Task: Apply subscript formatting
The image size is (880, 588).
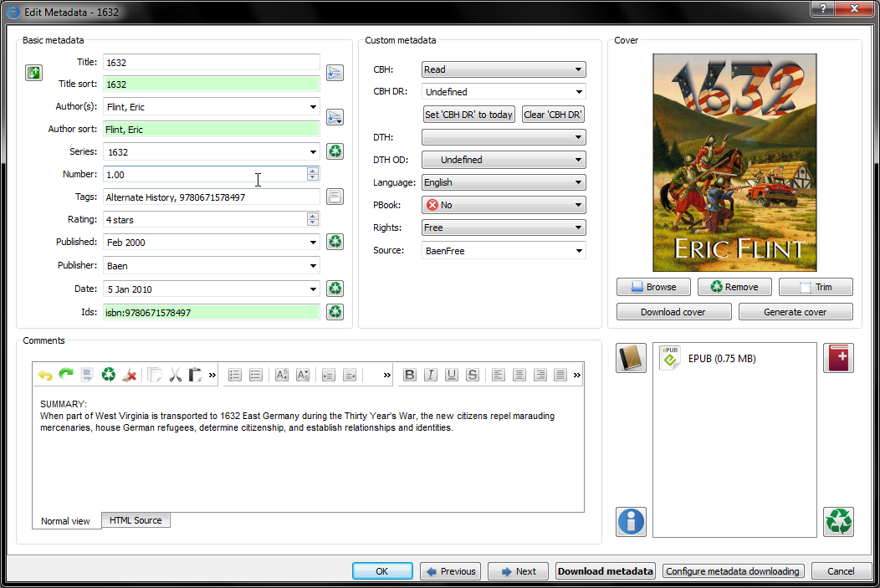Action: [303, 375]
